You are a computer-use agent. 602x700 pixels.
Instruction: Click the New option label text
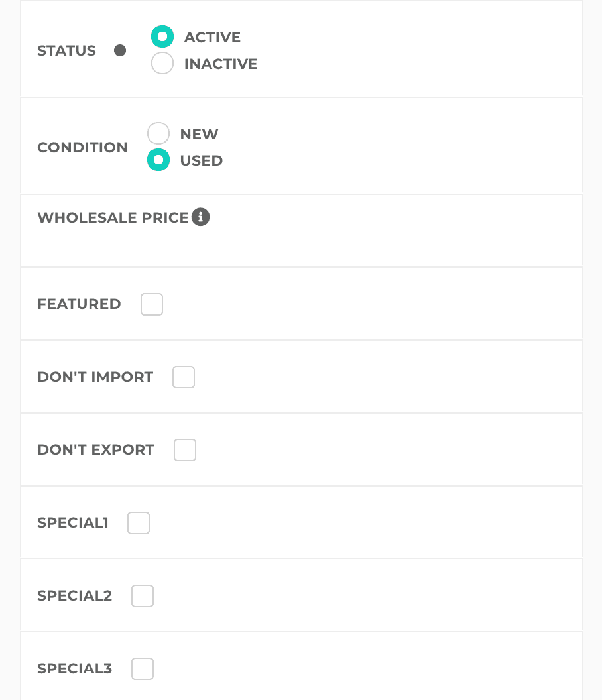click(x=199, y=134)
